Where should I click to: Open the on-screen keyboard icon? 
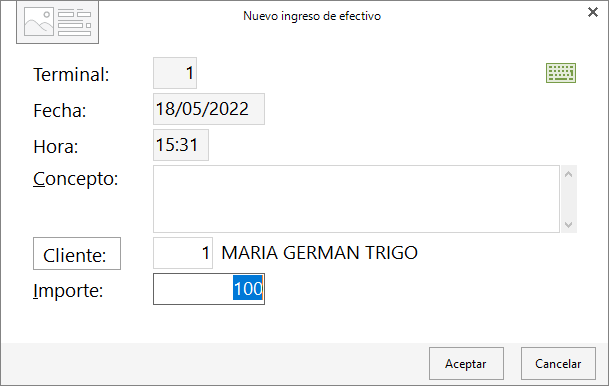point(561,73)
